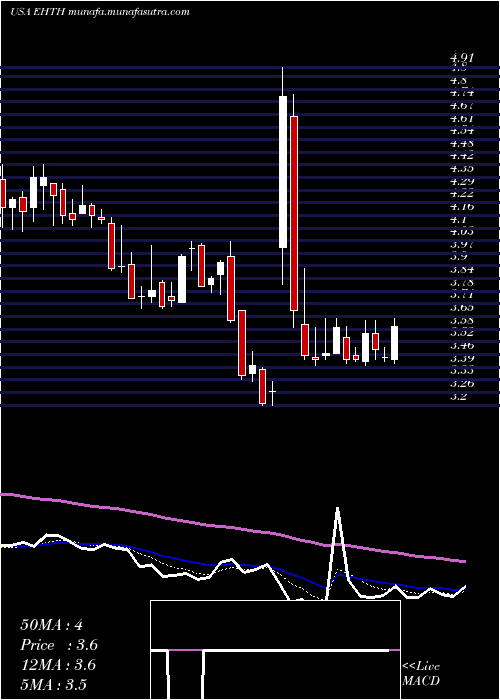Click the tallest white candlestick body

pyautogui.click(x=283, y=172)
